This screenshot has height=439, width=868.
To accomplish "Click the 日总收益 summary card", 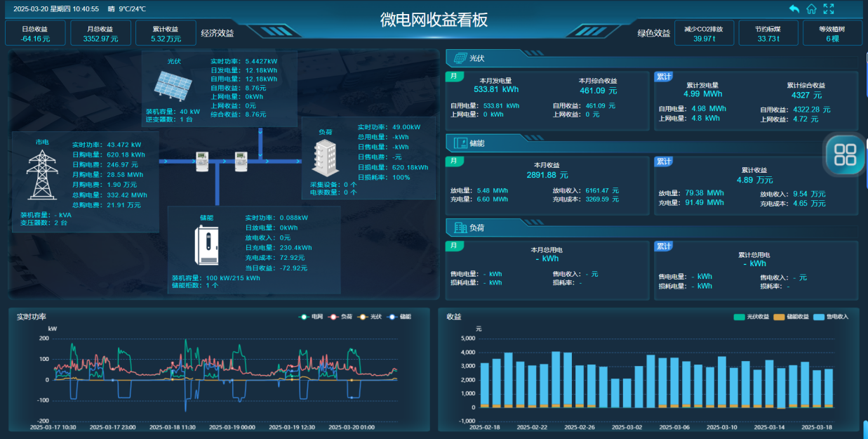I will (x=35, y=33).
